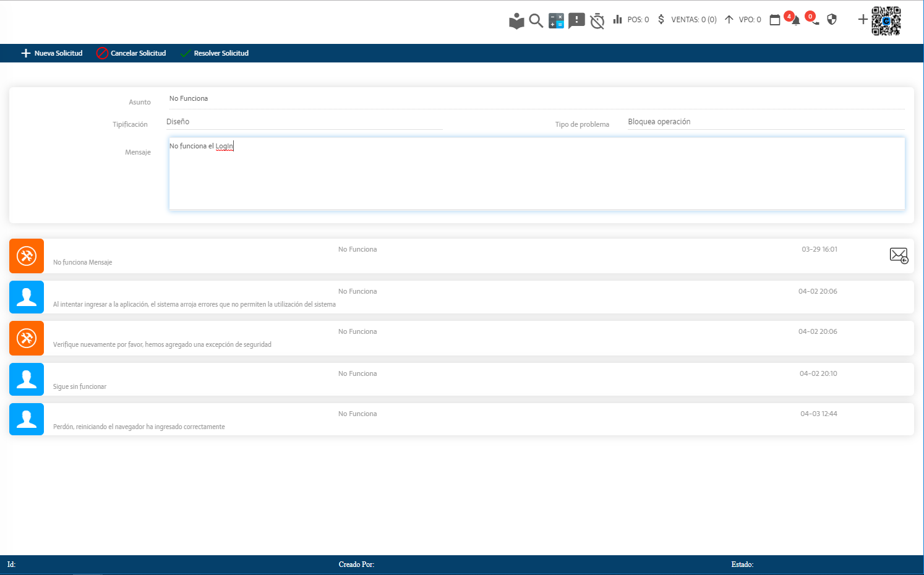Viewport: 924px width, 575px height.
Task: Open the Tipificación dropdown showing Diseño
Action: [x=304, y=122]
